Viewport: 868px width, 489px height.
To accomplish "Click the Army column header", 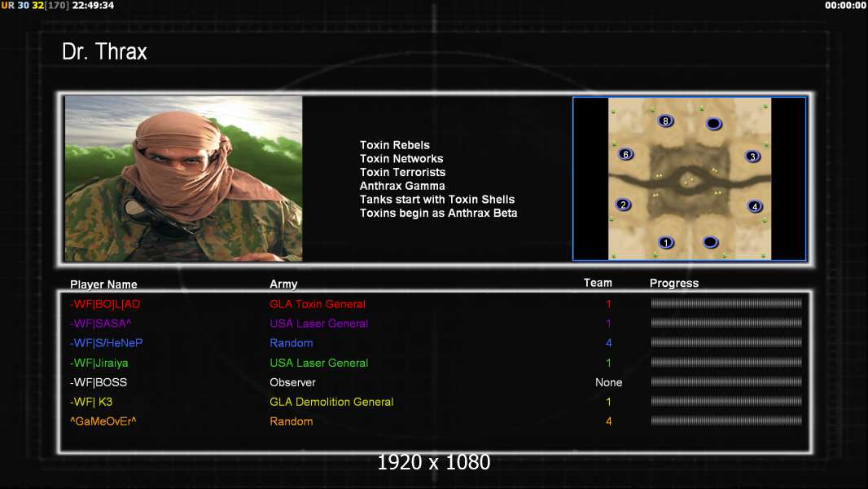I will pos(283,284).
